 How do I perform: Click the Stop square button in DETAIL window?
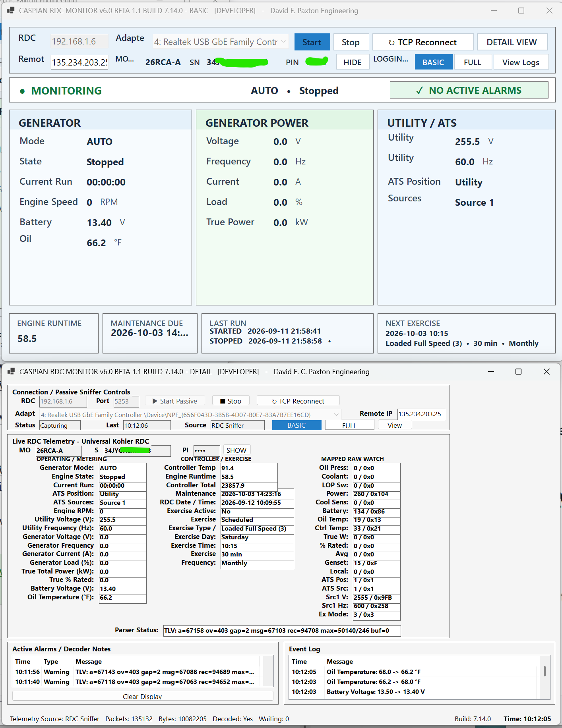pos(231,401)
